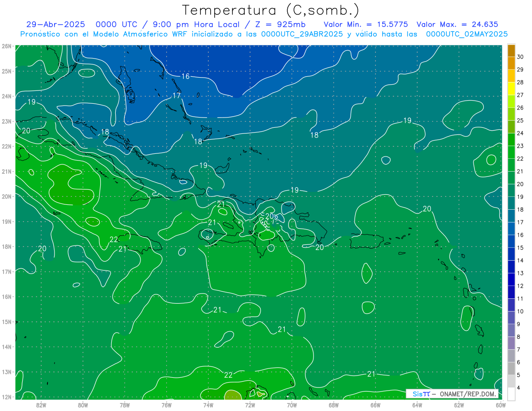This screenshot has height=411, width=532.
Task: Click the "16" contour label on the map
Action: pyautogui.click(x=185, y=76)
